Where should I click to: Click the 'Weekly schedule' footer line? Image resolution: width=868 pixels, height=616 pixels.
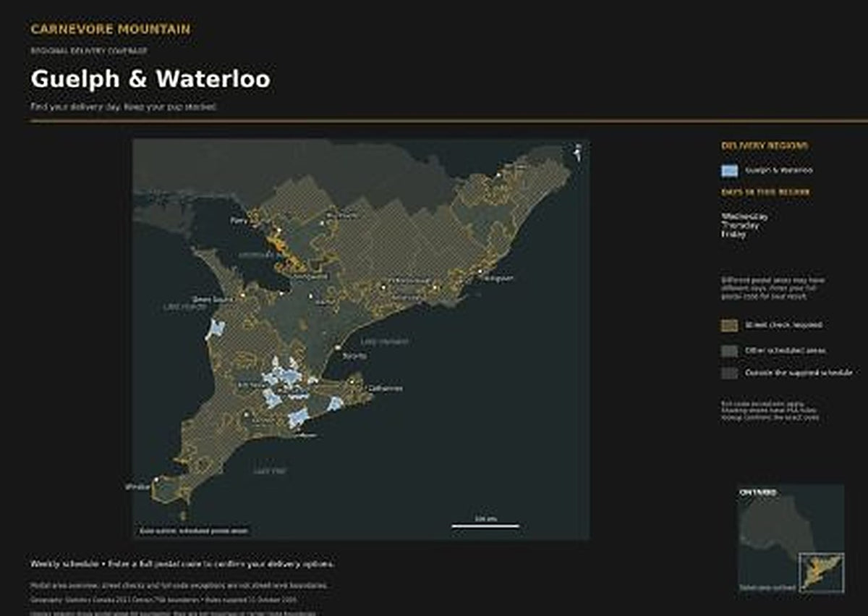tap(182, 564)
